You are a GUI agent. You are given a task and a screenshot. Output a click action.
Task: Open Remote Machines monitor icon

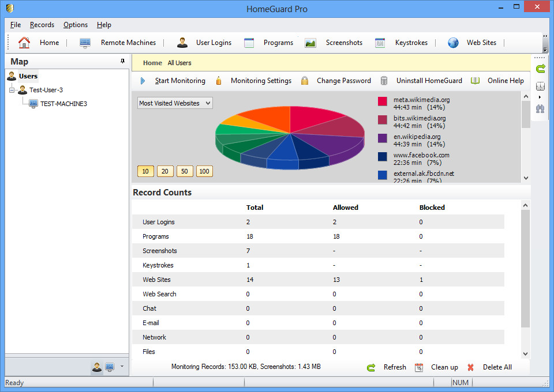[x=85, y=43]
